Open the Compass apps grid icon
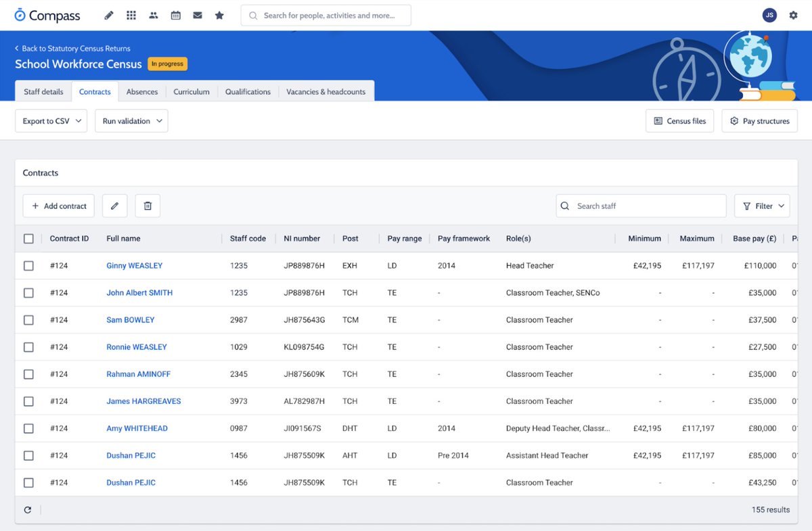Screen dimensions: 812x531 (131, 15)
